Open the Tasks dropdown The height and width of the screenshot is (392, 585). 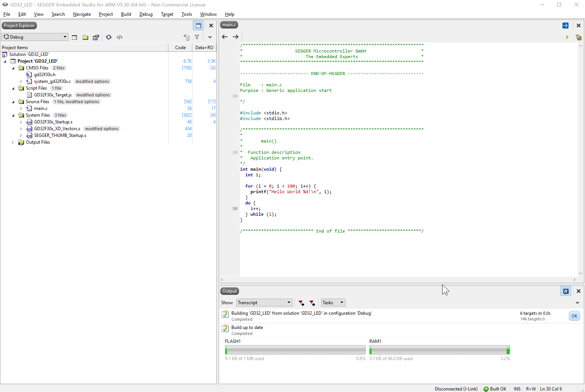(x=333, y=303)
